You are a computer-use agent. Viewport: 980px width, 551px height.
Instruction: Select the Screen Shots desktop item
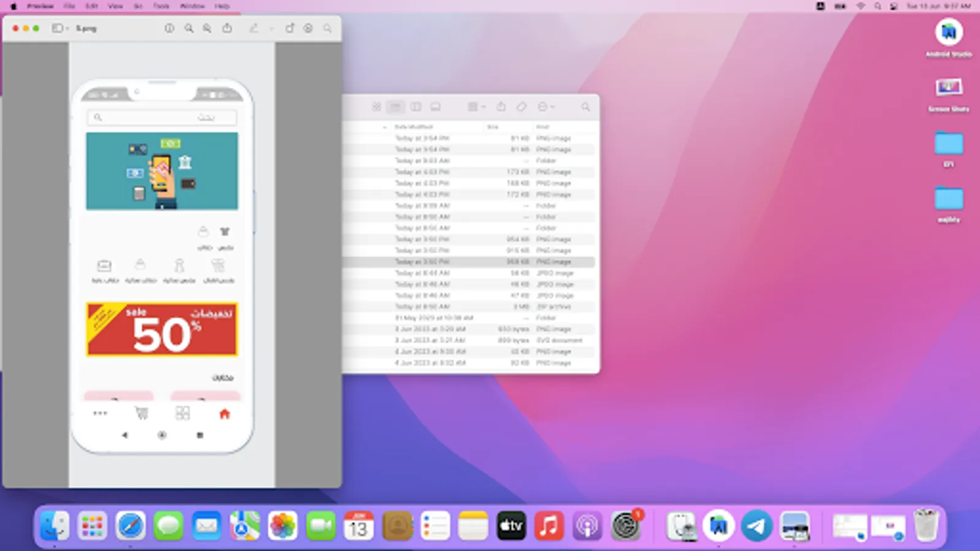[x=949, y=94]
